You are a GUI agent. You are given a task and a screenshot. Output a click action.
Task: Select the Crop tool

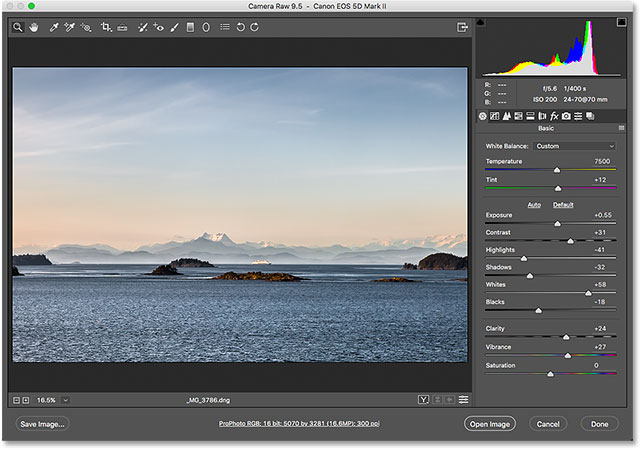point(106,27)
